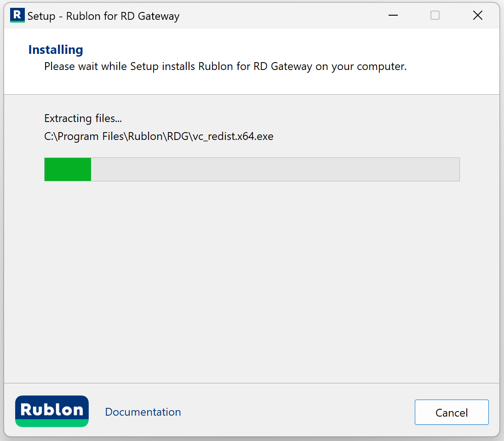Minimize the Setup window
Screen dimensions: 504x441
(393, 16)
